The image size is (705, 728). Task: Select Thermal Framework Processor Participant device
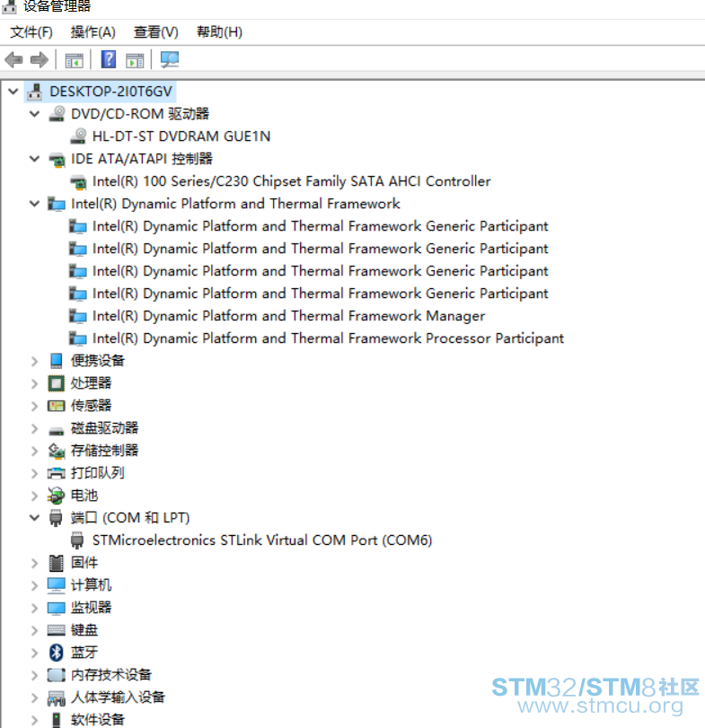tap(328, 338)
